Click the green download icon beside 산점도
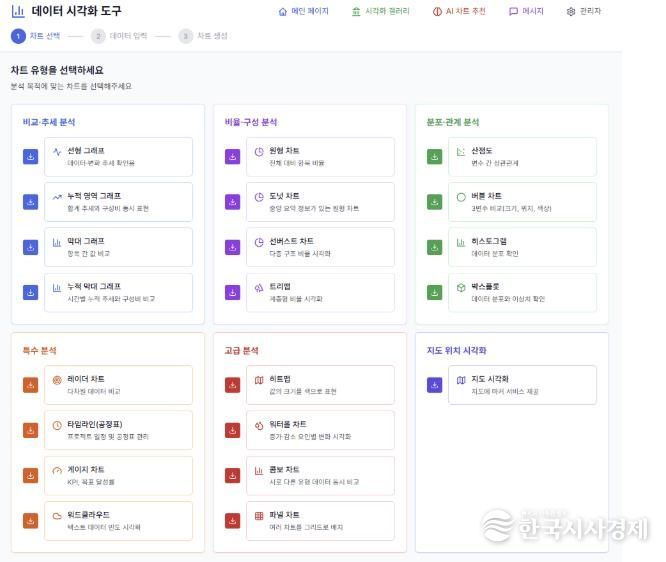The height and width of the screenshot is (562, 666). (434, 157)
